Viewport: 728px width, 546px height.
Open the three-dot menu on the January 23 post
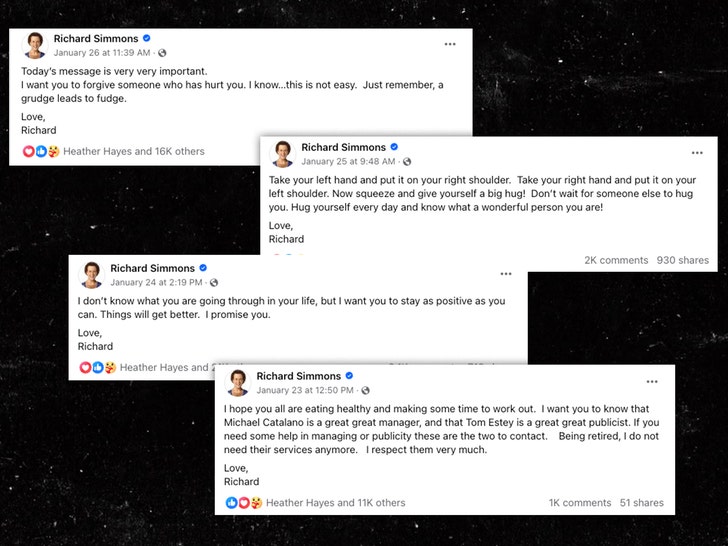click(652, 382)
